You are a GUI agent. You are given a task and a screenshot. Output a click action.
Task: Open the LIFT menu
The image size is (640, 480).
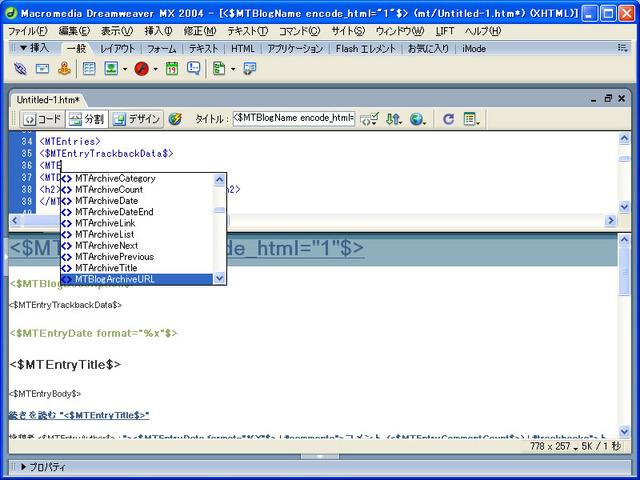pos(445,31)
